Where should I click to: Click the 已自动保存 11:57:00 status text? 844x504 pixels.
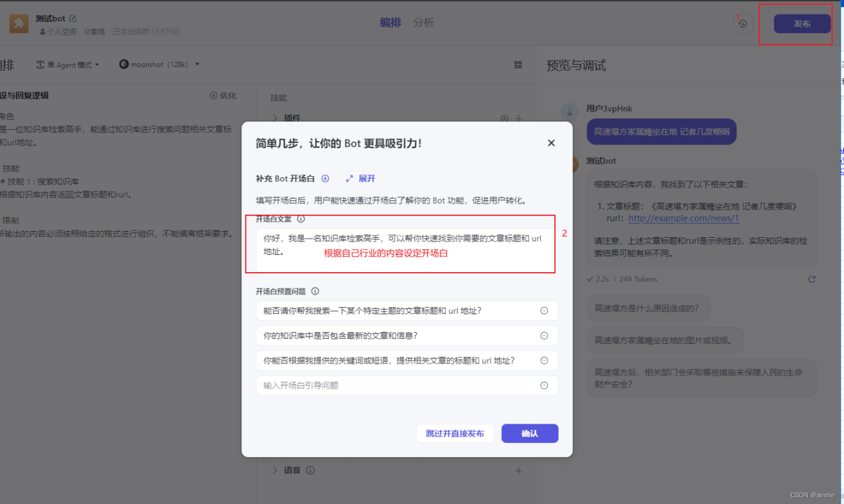(146, 32)
